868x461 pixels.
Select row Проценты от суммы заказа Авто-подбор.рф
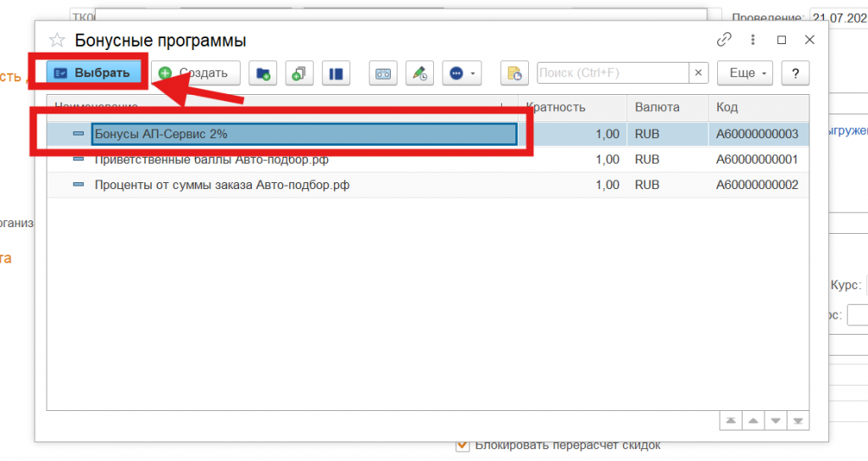pyautogui.click(x=221, y=185)
